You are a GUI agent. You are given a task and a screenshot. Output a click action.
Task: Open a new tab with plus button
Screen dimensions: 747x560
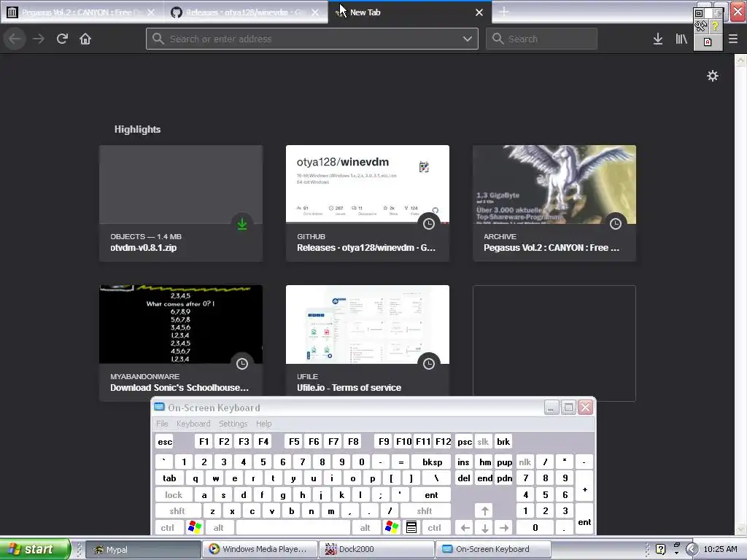point(503,12)
